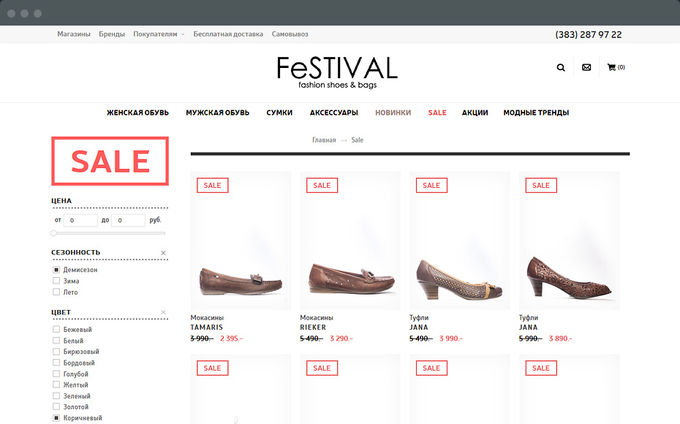Open the shopping cart icon

611,68
